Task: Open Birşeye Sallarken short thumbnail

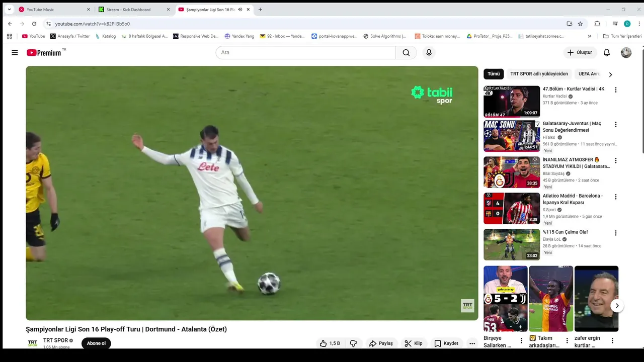Action: coord(506,299)
